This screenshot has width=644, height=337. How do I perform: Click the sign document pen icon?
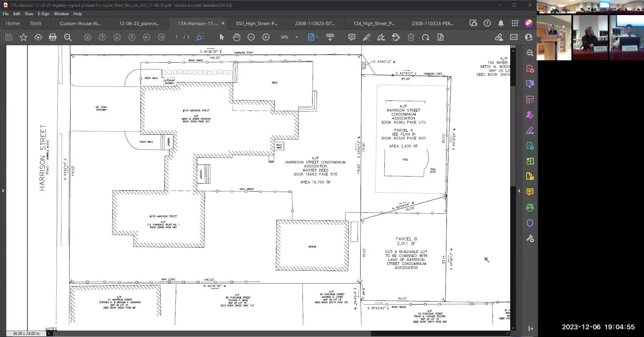pyautogui.click(x=381, y=37)
